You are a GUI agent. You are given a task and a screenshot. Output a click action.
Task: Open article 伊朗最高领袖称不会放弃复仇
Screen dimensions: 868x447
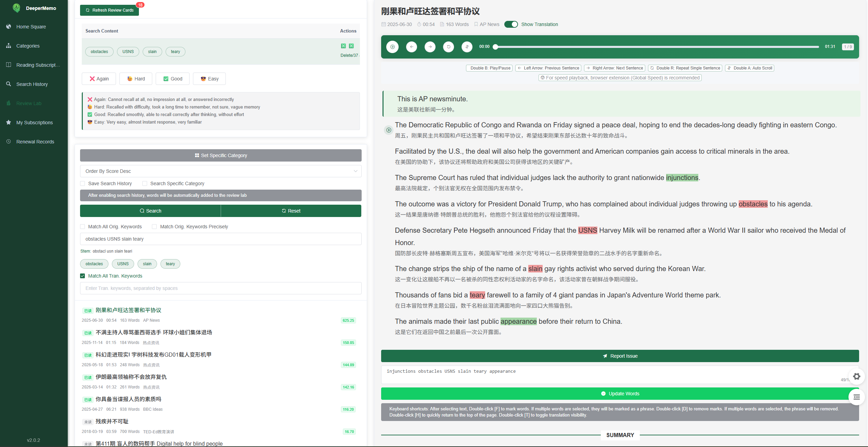[x=131, y=377]
